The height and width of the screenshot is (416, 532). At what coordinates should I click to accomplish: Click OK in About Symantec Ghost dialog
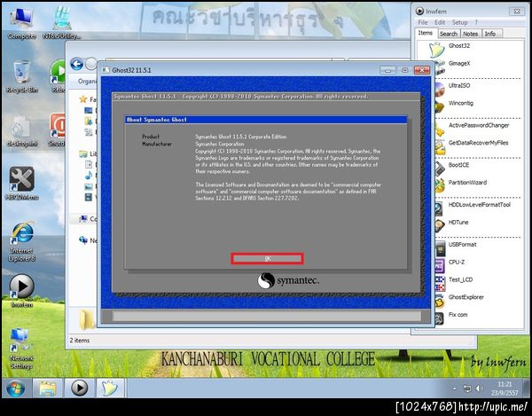pos(268,258)
